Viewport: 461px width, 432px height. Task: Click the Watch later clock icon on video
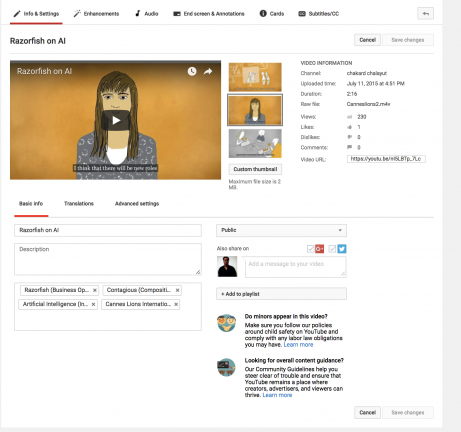click(192, 71)
